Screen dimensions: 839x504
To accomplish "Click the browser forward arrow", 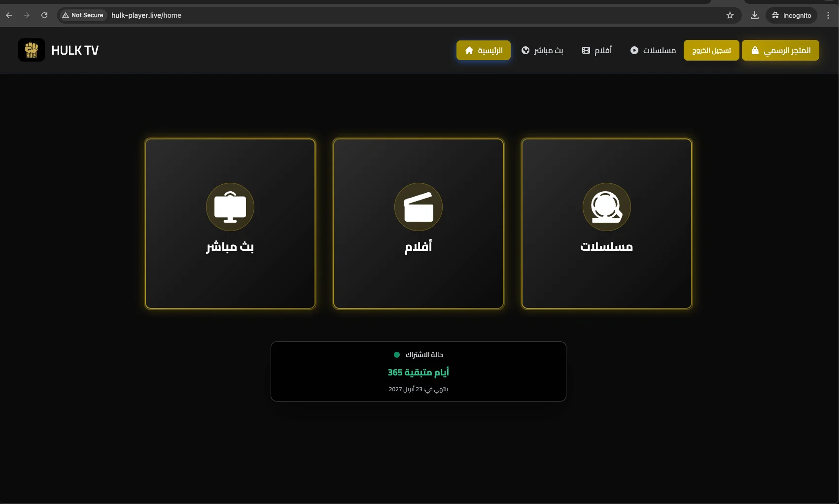I will [27, 15].
